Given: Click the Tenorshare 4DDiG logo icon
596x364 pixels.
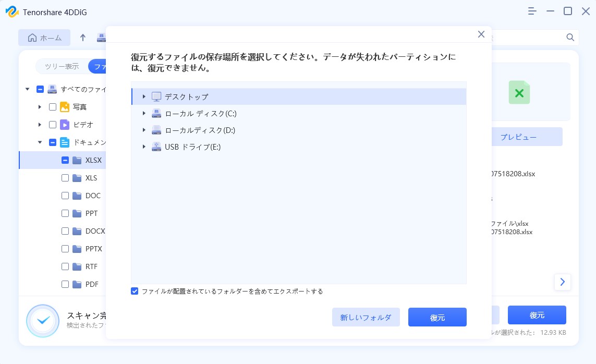Looking at the screenshot, I should pos(12,12).
